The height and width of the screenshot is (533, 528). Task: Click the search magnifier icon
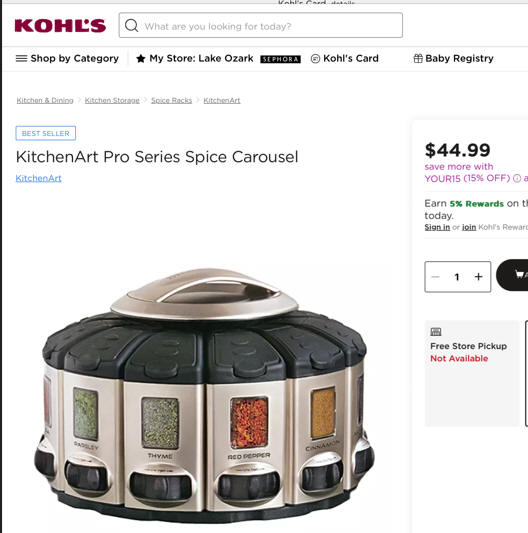point(132,25)
